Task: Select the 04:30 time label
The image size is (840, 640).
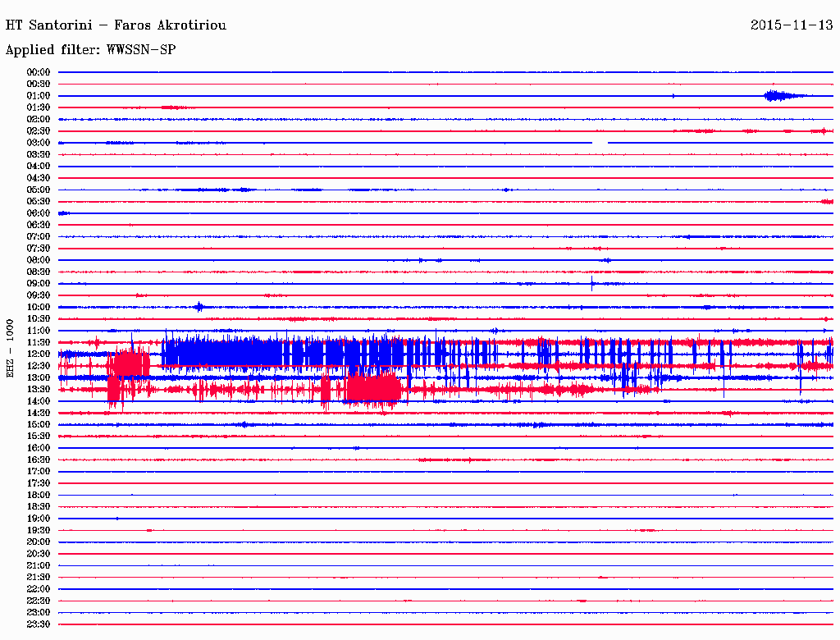Action: 38,177
